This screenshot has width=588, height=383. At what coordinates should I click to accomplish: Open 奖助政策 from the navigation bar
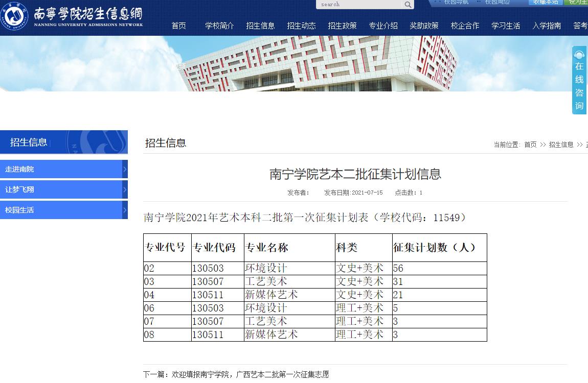[x=424, y=26]
